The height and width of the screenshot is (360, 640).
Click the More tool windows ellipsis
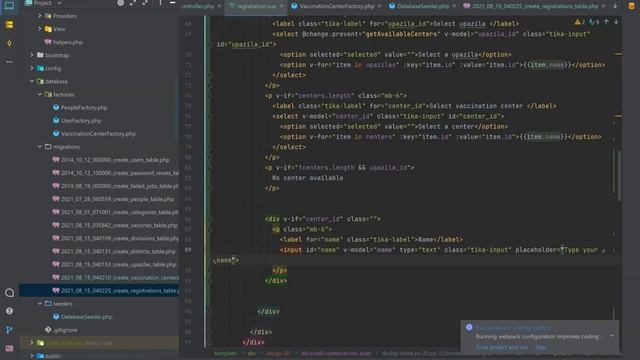coord(9,62)
